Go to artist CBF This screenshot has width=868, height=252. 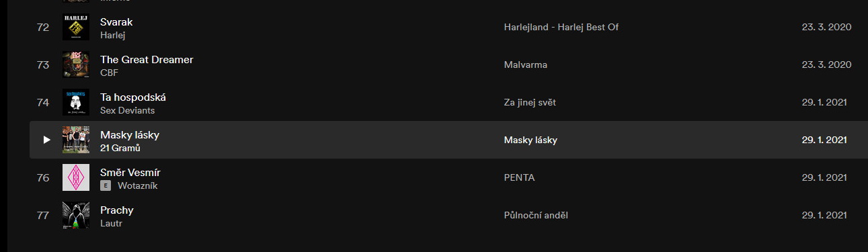click(109, 73)
